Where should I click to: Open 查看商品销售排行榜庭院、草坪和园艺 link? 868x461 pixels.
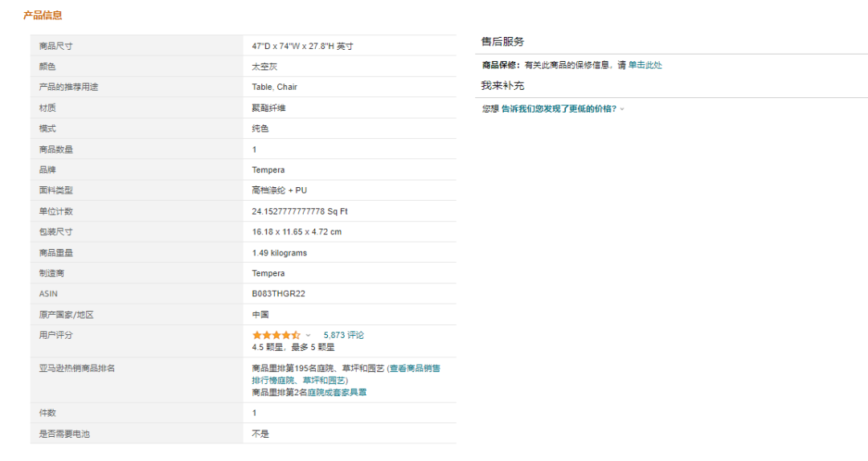tap(346, 374)
